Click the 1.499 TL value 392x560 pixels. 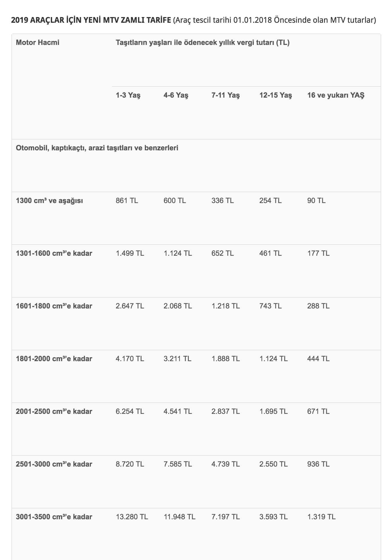[130, 253]
